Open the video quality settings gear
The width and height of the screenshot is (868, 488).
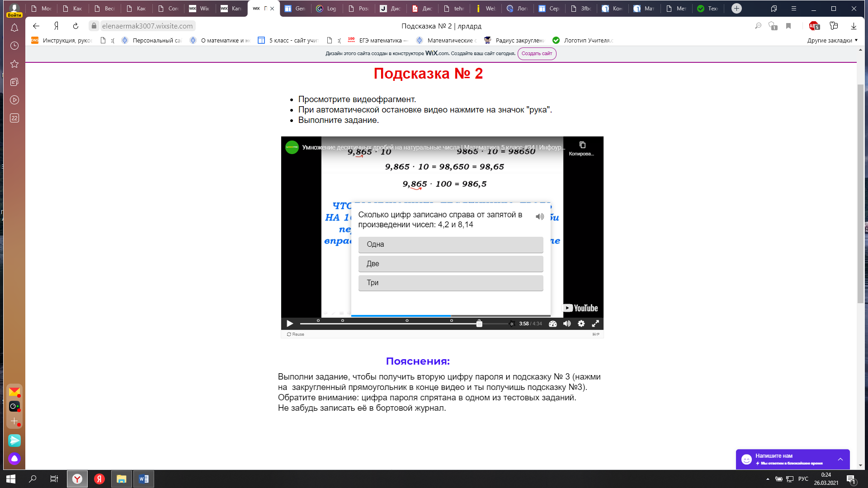point(581,324)
